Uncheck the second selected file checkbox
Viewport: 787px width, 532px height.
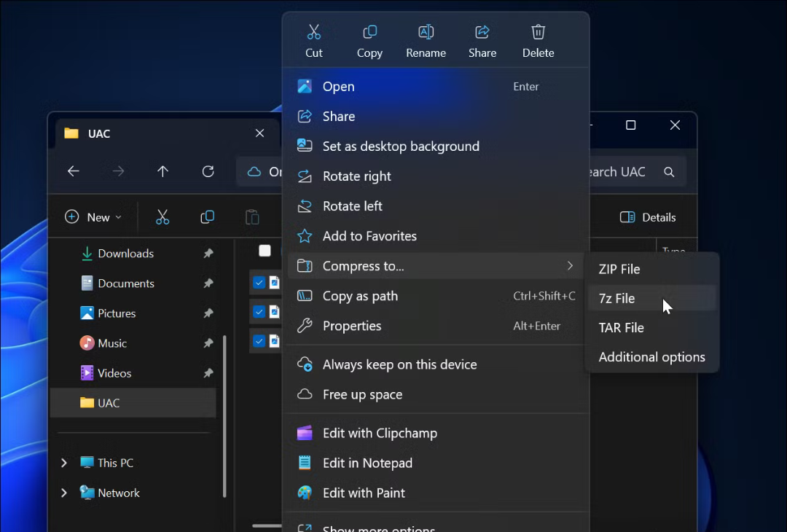[x=259, y=310]
